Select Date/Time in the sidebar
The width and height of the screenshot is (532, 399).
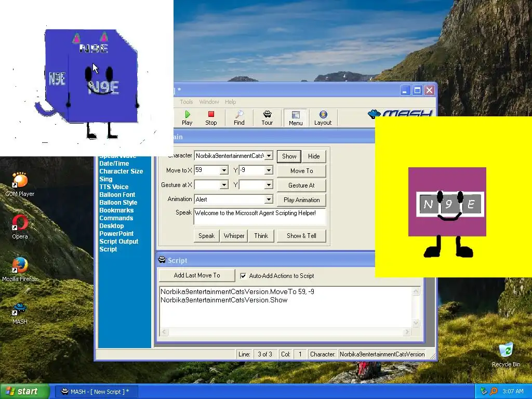(114, 163)
